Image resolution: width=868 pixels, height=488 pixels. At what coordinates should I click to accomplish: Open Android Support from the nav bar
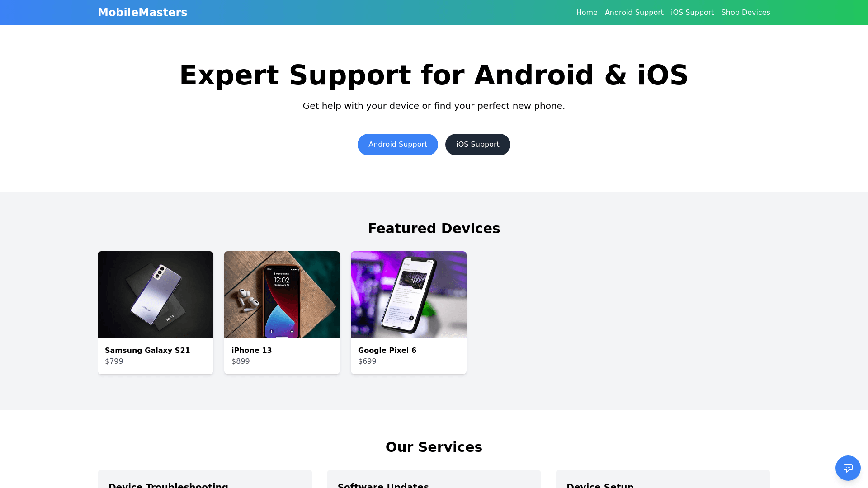click(634, 13)
